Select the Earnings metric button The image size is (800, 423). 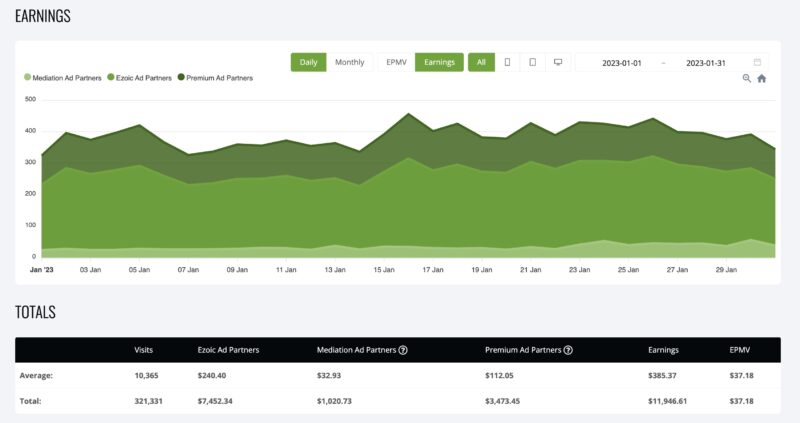point(439,62)
